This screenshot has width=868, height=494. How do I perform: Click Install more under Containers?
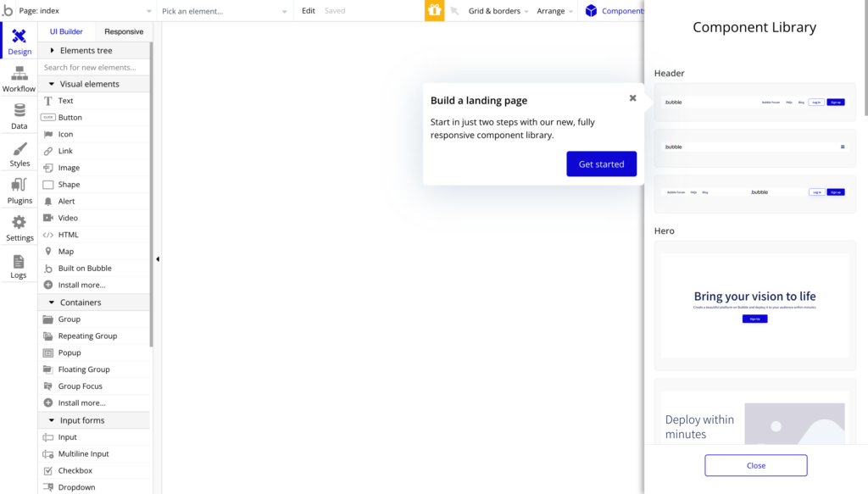click(95, 402)
